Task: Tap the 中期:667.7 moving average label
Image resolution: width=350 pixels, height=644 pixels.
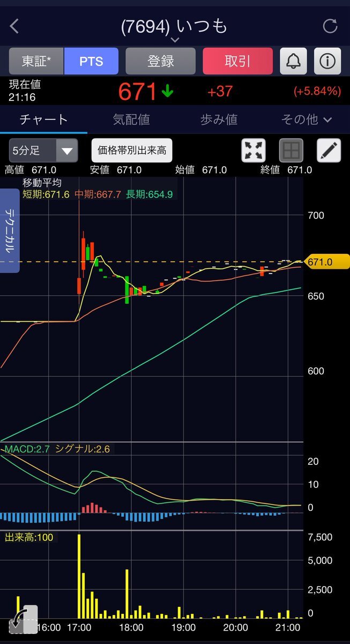Action: coord(98,194)
